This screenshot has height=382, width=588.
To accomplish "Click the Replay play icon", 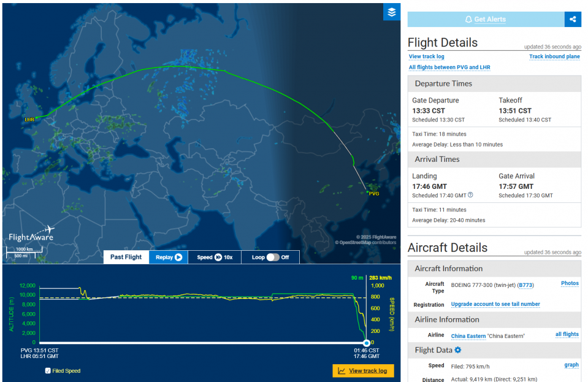I will pyautogui.click(x=178, y=257).
